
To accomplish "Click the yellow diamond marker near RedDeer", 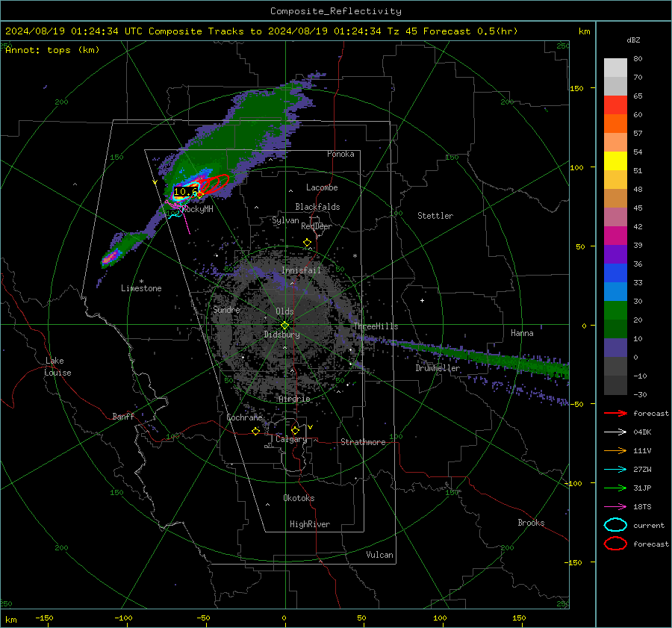I will (x=308, y=243).
